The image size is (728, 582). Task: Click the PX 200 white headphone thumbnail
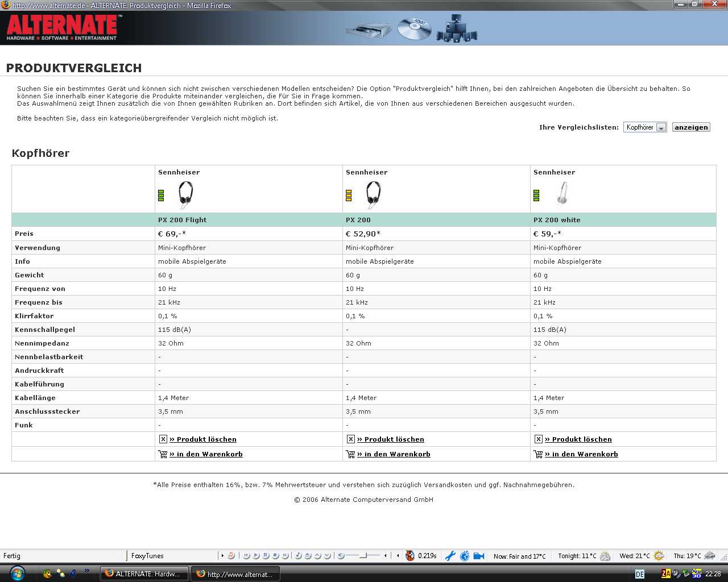[x=562, y=193]
